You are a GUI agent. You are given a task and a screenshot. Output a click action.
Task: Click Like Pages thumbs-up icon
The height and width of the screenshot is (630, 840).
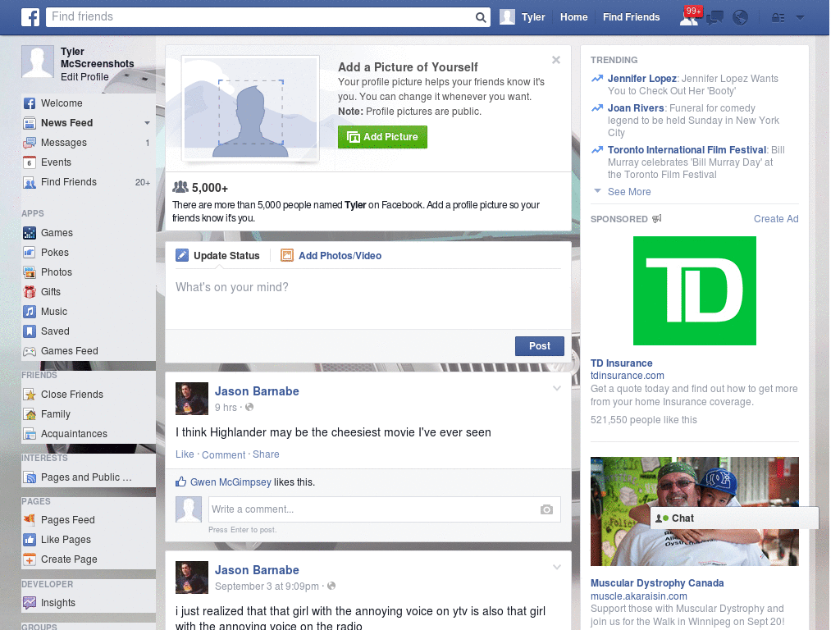[30, 540]
